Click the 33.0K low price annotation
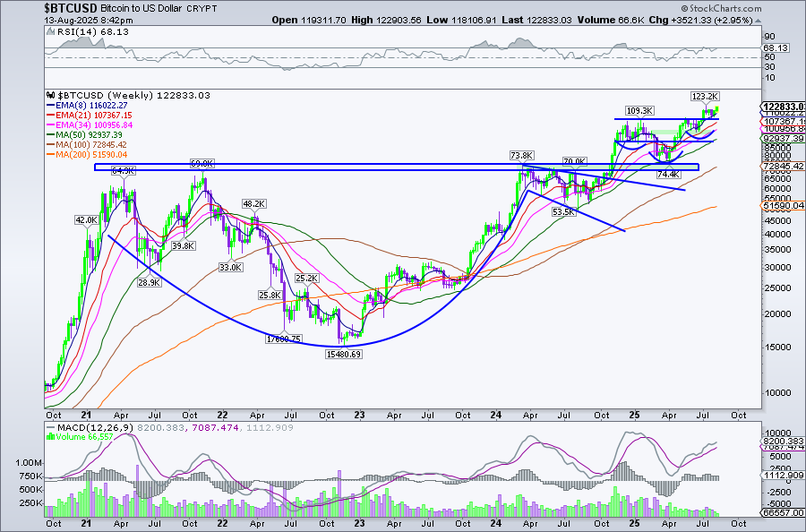Screen dimensions: 806x532 click(x=230, y=267)
